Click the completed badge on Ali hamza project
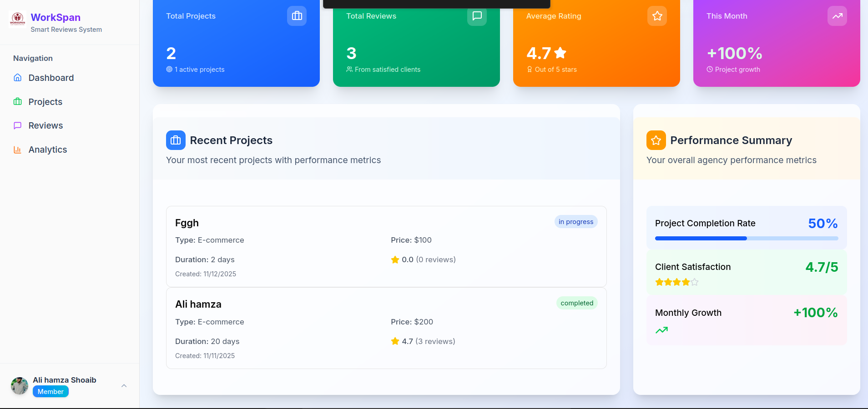 [x=577, y=303]
